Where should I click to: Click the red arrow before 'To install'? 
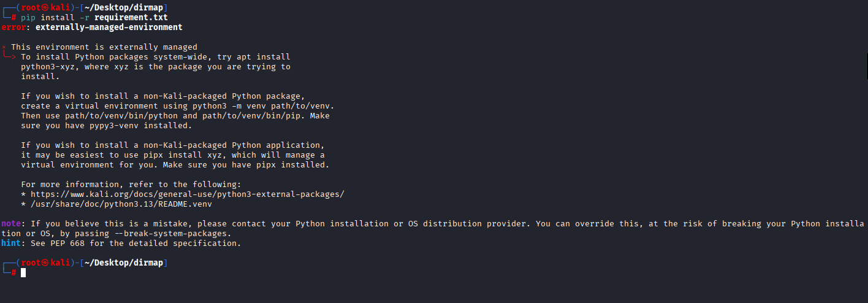click(10, 57)
